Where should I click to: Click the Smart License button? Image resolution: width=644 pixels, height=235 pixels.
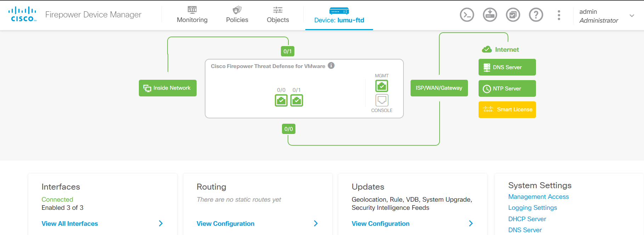507,110
